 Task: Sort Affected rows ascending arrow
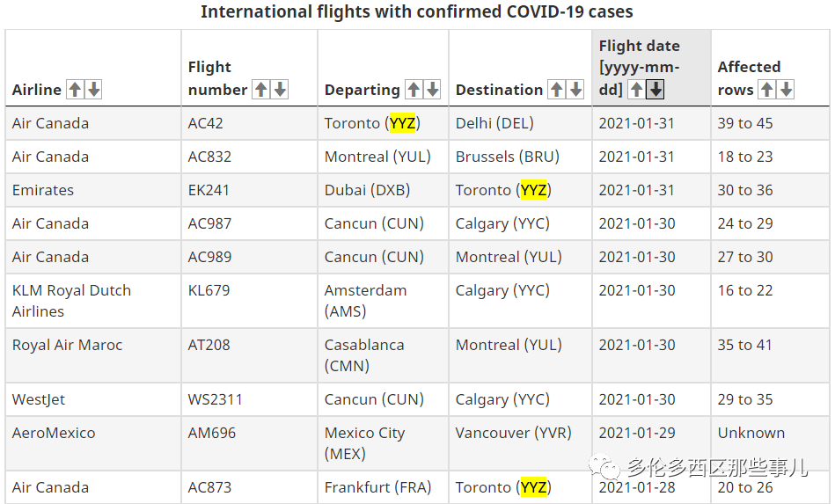point(767,90)
